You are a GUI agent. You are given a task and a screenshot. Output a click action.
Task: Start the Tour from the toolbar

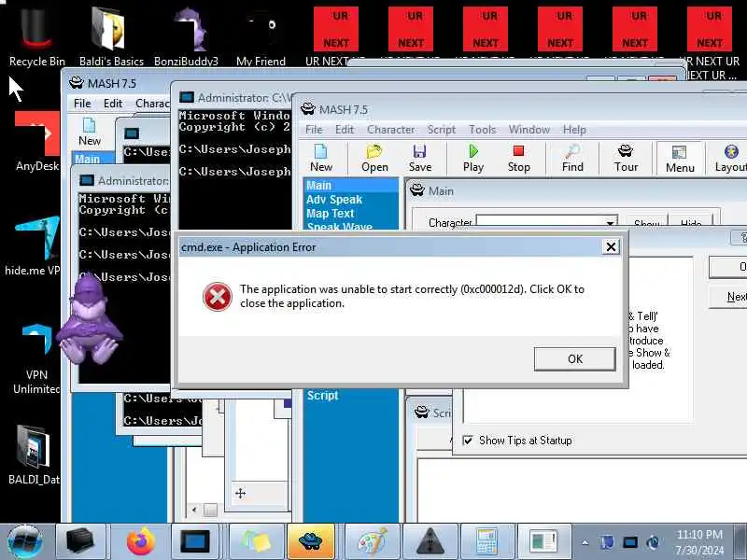tap(626, 158)
